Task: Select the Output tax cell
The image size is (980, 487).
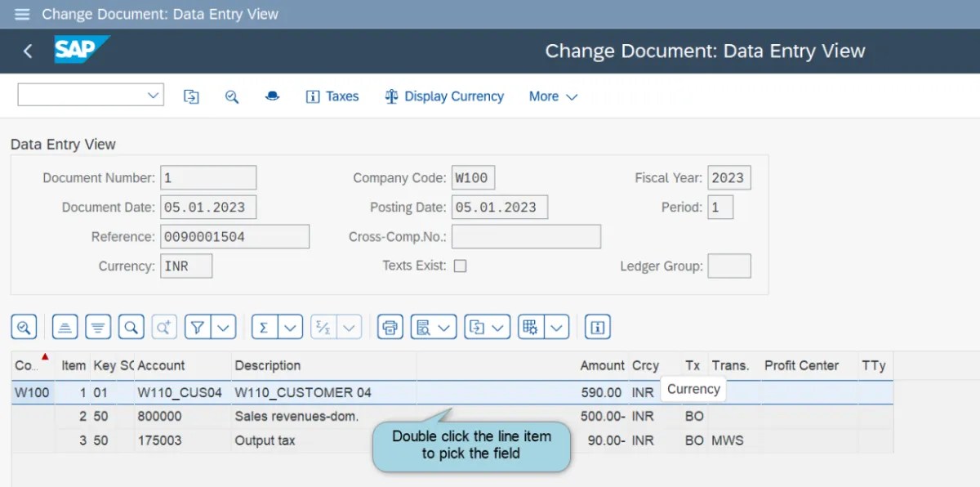Action: (x=324, y=440)
